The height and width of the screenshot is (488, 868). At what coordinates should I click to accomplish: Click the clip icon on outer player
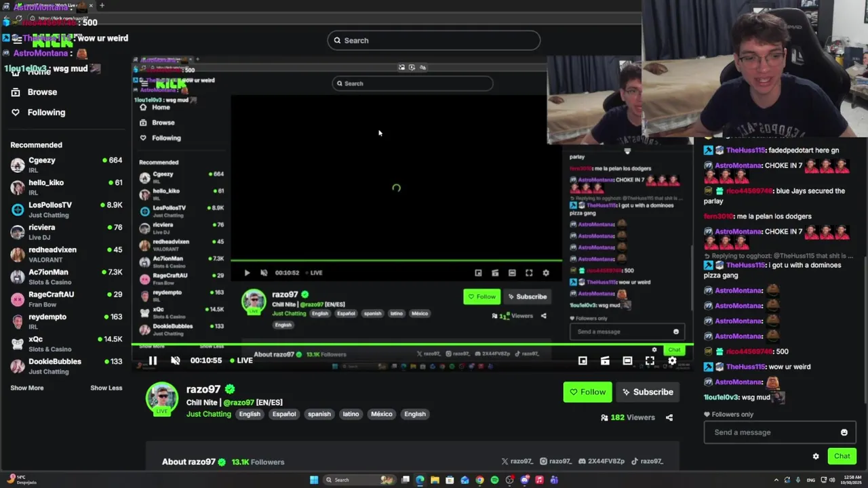tap(605, 361)
